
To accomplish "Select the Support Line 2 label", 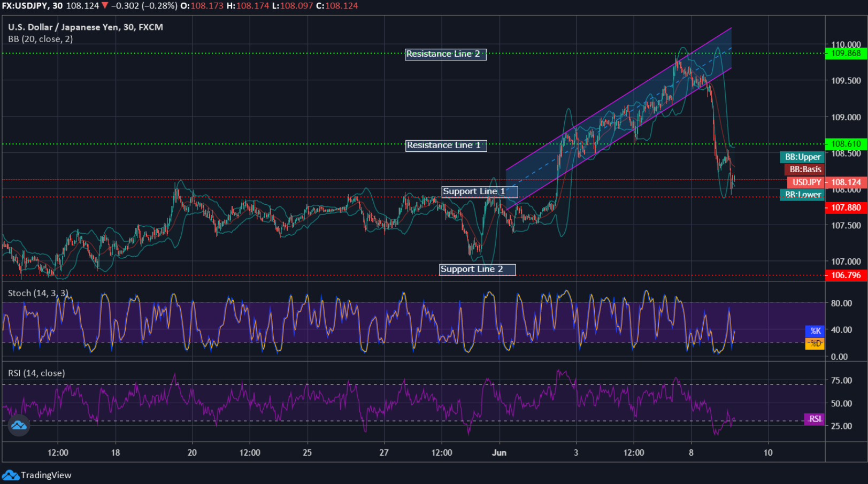I will point(478,270).
